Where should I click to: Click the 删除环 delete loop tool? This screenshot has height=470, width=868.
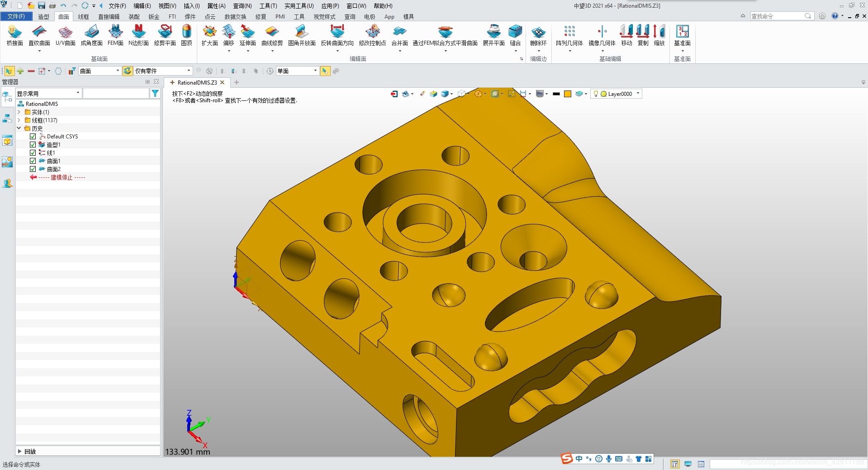tap(538, 35)
